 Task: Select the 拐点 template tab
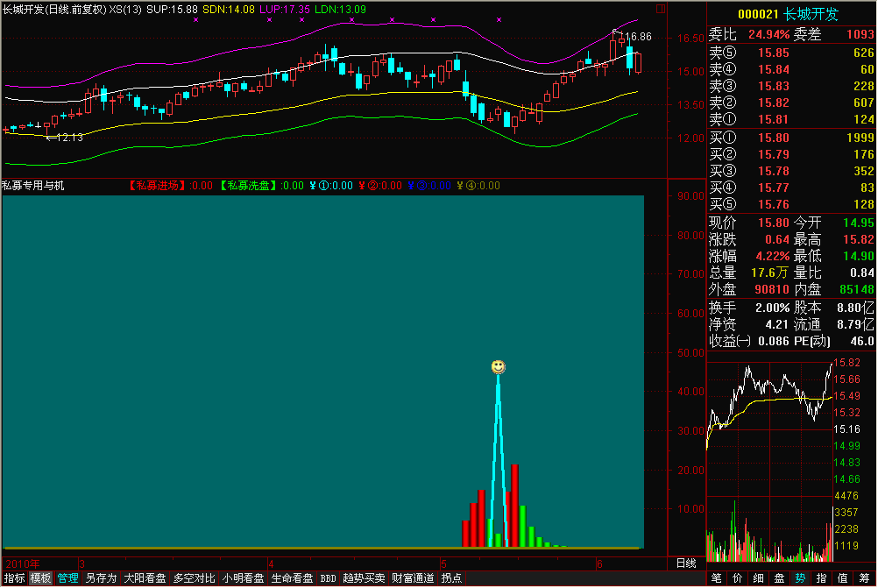coord(451,577)
